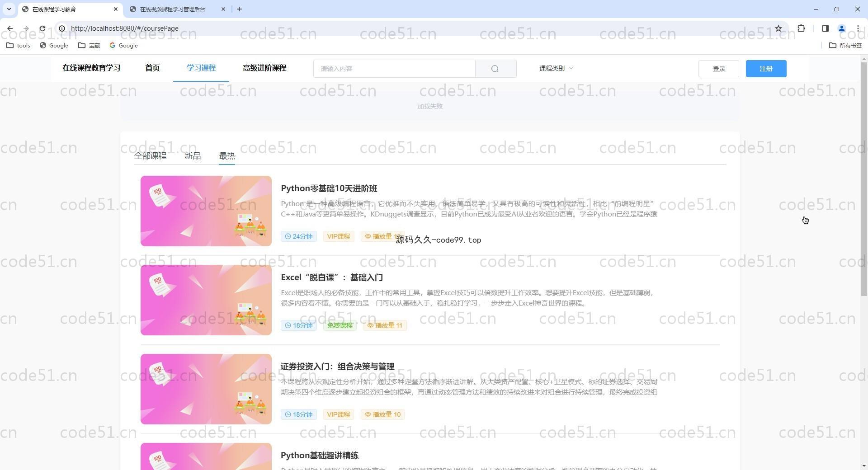Click Excel course description text
The height and width of the screenshot is (470, 868).
coord(467,298)
